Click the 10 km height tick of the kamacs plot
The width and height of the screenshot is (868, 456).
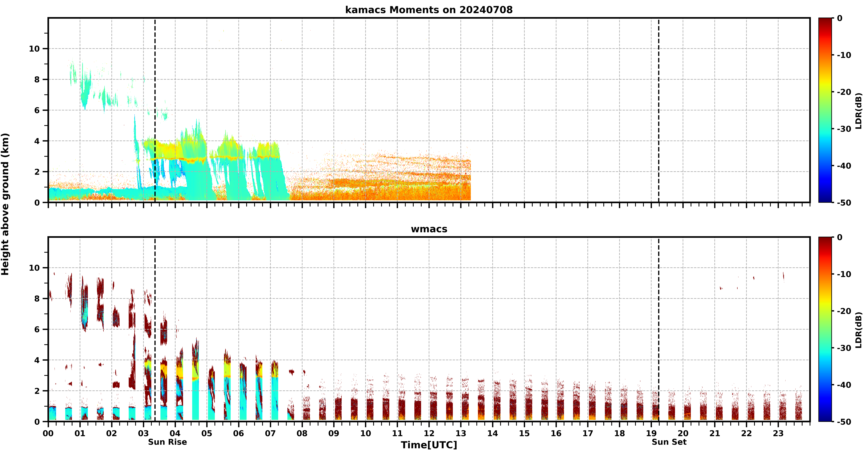[34, 49]
